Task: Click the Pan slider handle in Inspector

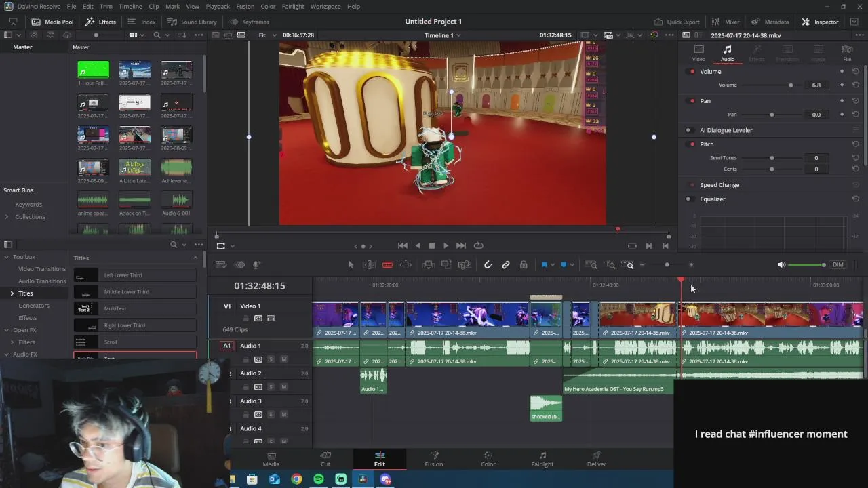Action: 772,115
